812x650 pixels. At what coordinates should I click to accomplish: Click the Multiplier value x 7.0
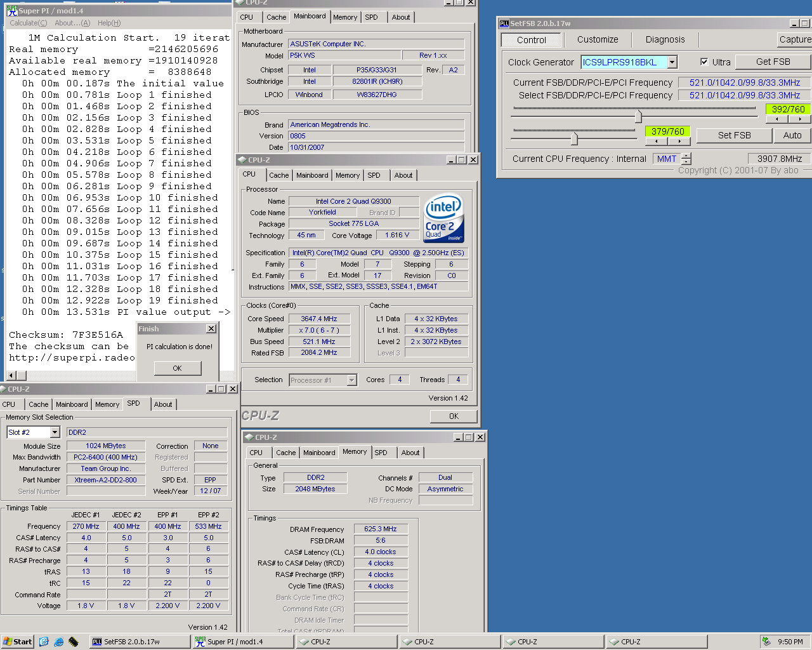click(319, 330)
